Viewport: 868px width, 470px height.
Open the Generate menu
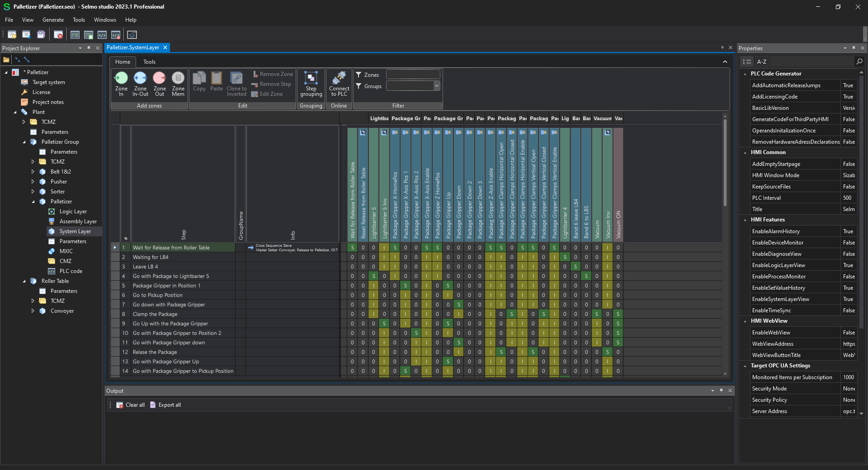pyautogui.click(x=53, y=20)
